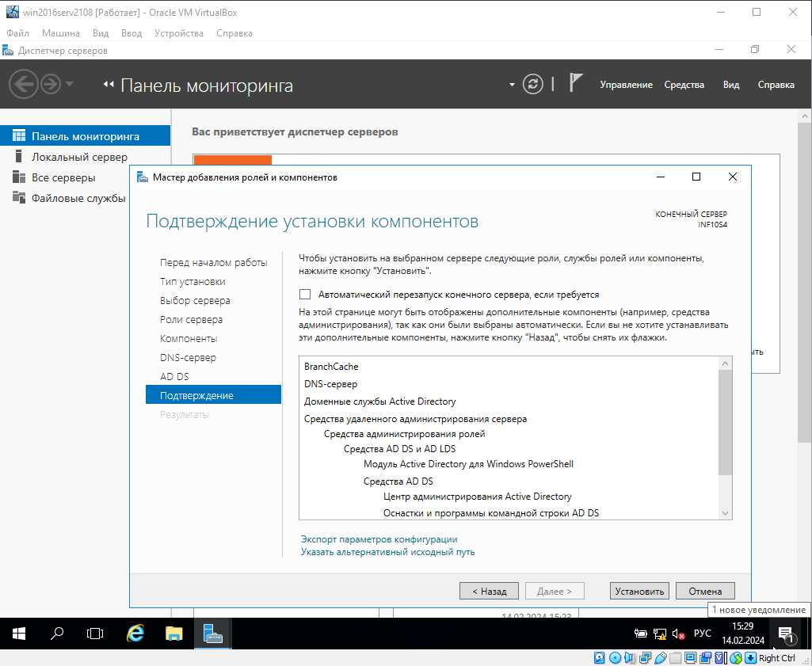The height and width of the screenshot is (666, 812).
Task: Open the VirtualBox Машина menu
Action: click(61, 33)
